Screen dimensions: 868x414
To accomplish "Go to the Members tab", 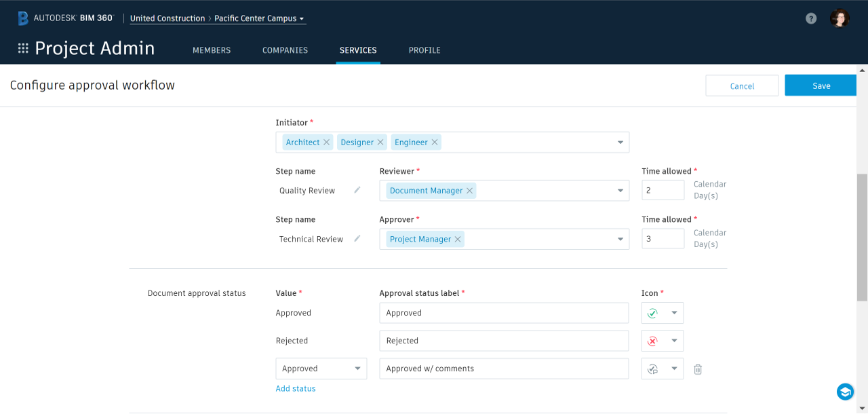I will pos(212,50).
